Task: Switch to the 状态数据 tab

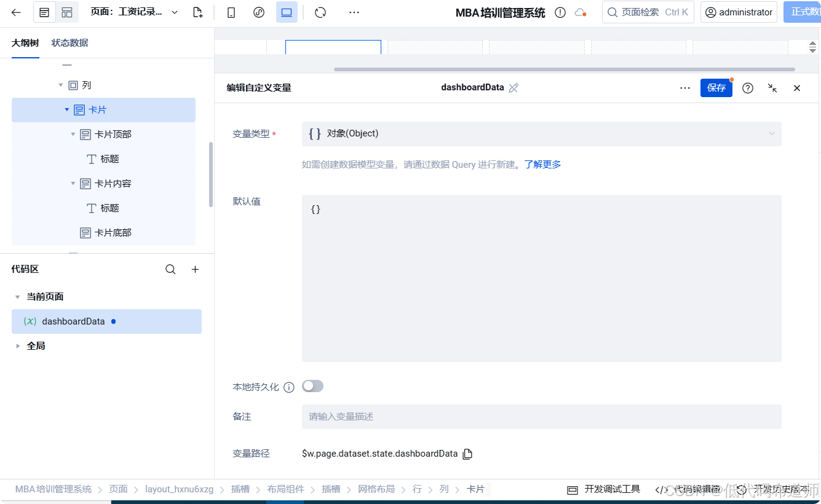Action: [69, 42]
